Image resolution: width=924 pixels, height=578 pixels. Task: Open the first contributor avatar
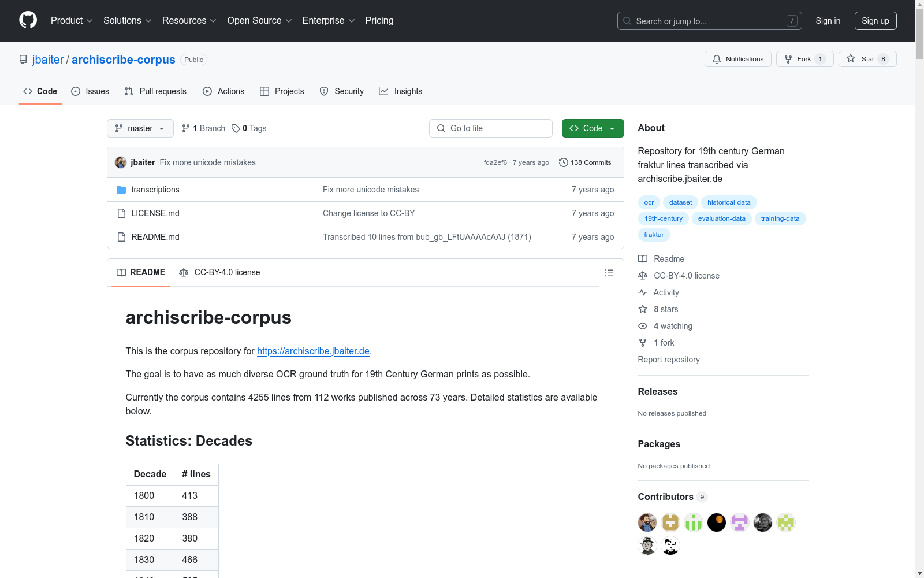(647, 523)
